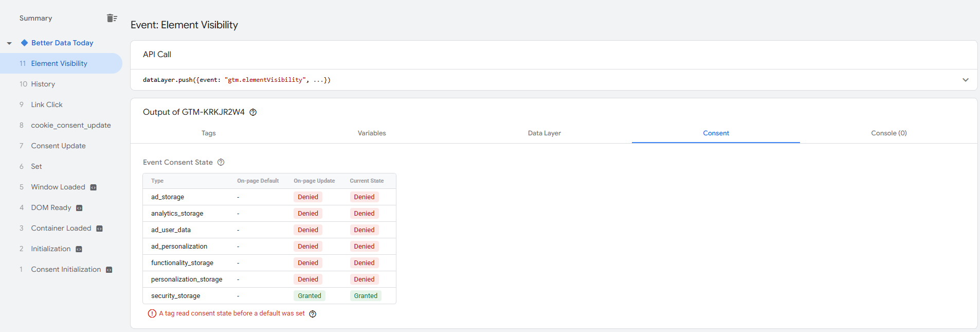Screen dimensions: 980x332
Task: Click the Container Loaded code badge icon
Action: tap(100, 229)
